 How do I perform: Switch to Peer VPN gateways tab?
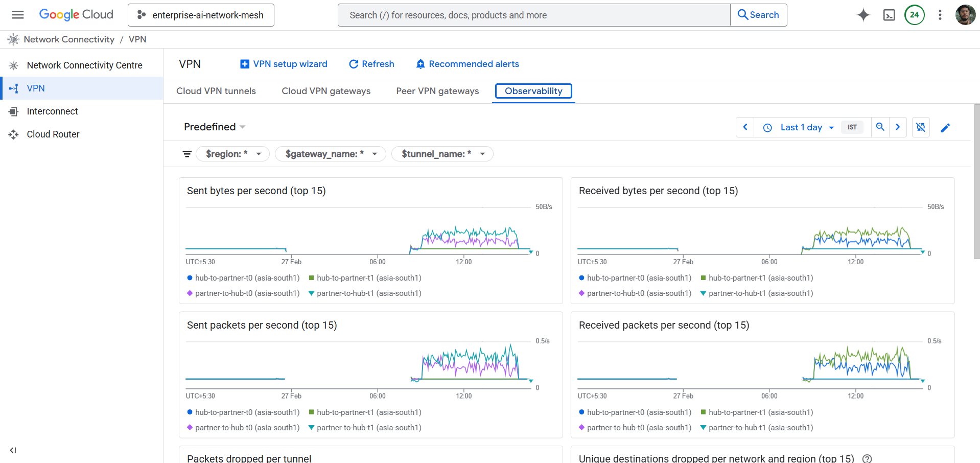tap(437, 91)
